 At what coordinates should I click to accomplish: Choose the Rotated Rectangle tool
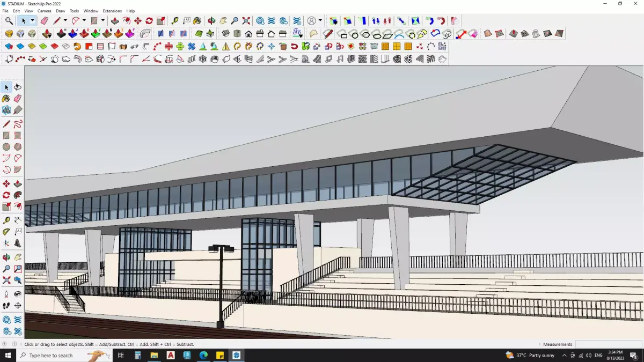click(x=18, y=135)
